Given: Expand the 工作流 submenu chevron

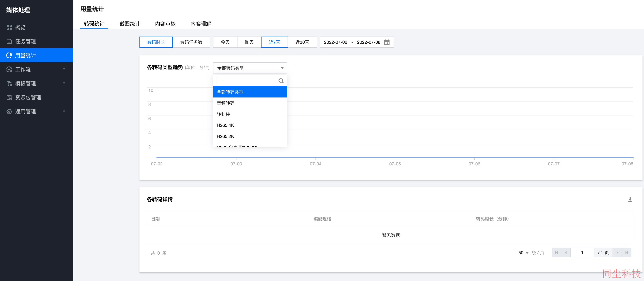Looking at the screenshot, I should click(x=64, y=69).
